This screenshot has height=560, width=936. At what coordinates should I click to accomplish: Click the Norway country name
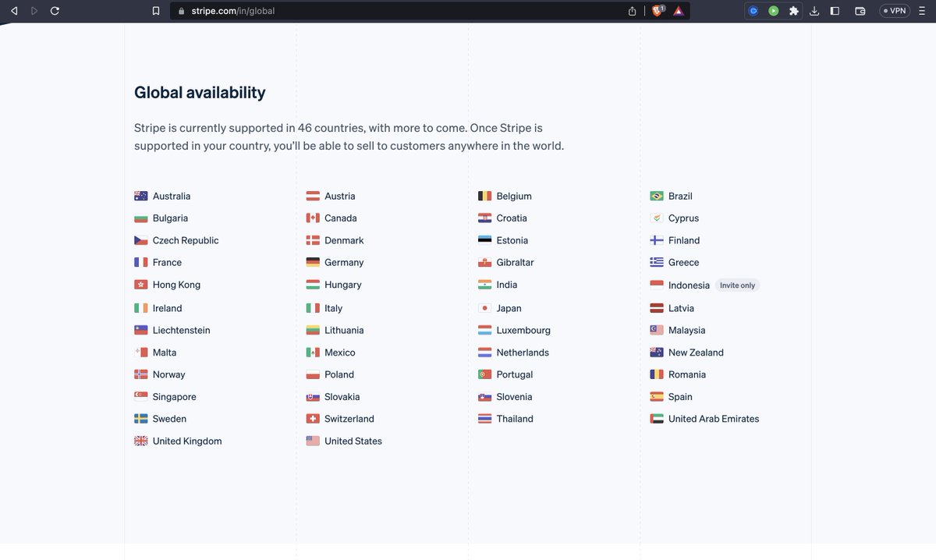coord(169,374)
